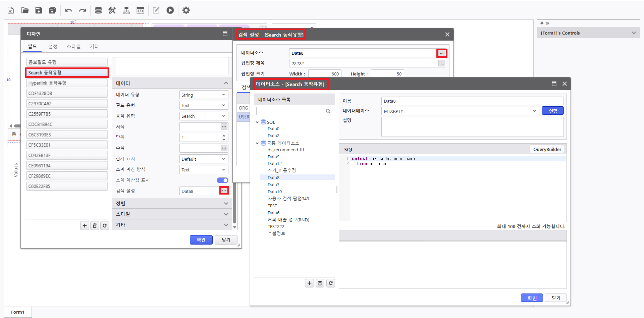Click 닫기 in the 데이터소스 dialog
644x318 pixels.
coord(556,298)
